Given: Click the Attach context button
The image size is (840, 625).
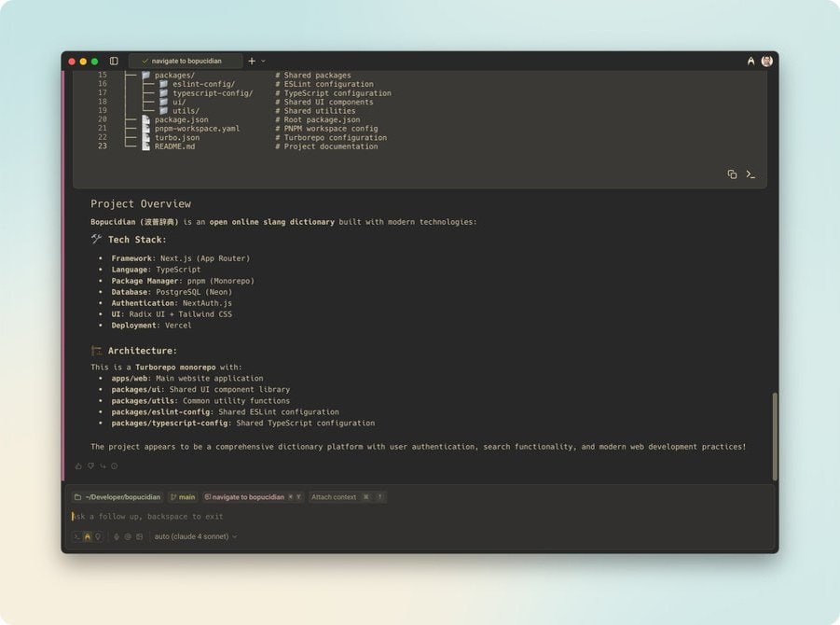Looking at the screenshot, I should 347,497.
